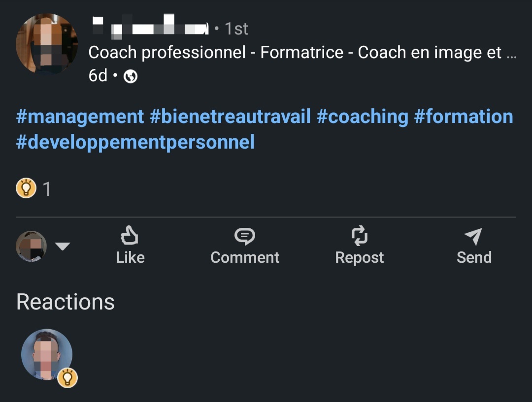Click the "Coach professionnel - Formatrice" headline
The image size is (532, 402).
[x=302, y=53]
